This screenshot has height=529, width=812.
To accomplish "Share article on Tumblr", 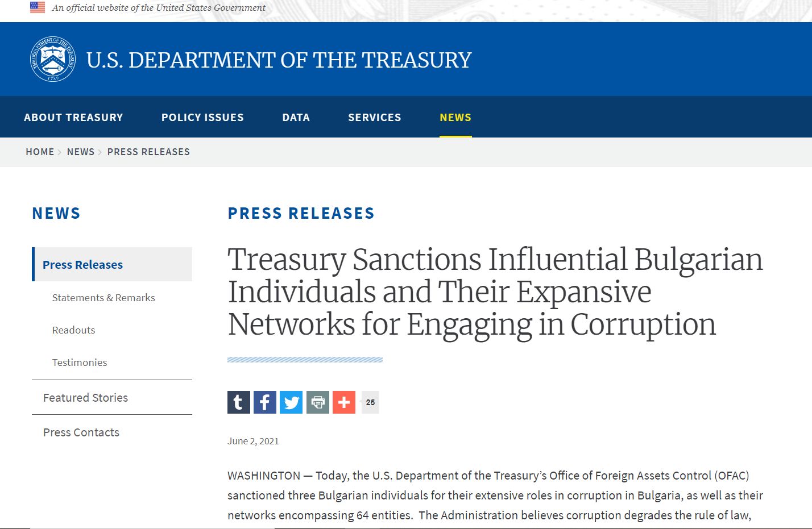I will pos(239,402).
